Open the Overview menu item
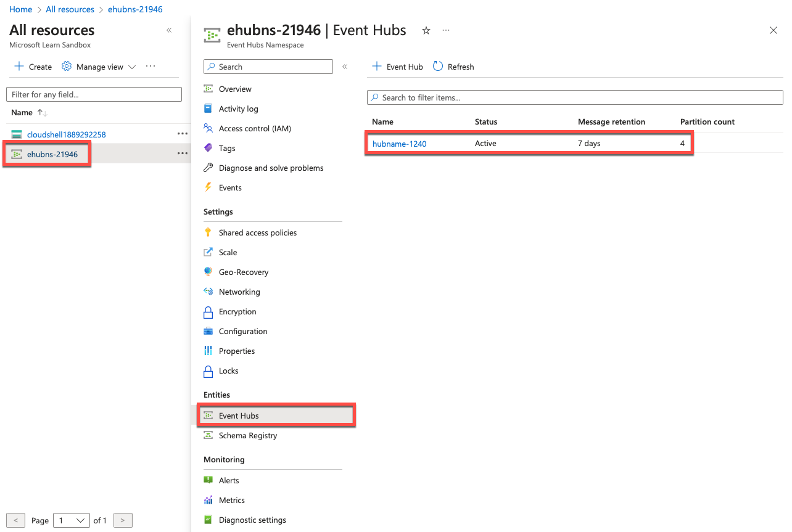Screen dimensions: 792x532 tap(235, 89)
